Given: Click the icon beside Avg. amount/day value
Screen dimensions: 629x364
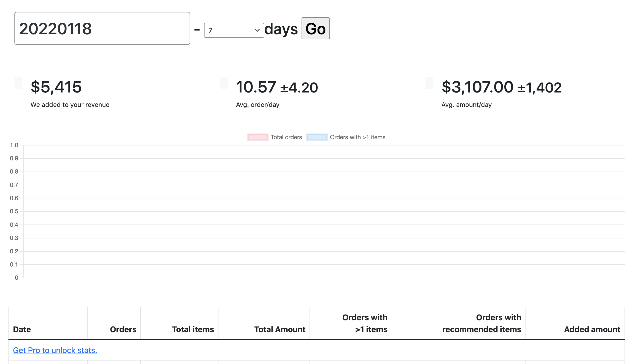Looking at the screenshot, I should [429, 83].
